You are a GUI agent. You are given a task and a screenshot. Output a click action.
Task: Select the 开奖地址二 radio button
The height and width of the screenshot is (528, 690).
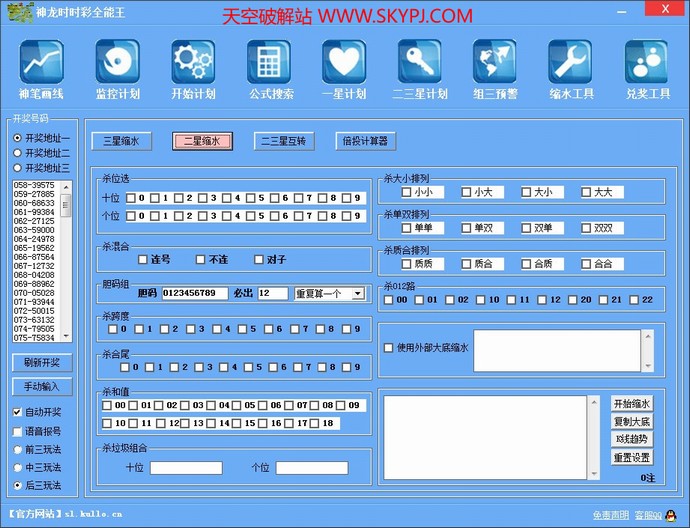coord(17,153)
